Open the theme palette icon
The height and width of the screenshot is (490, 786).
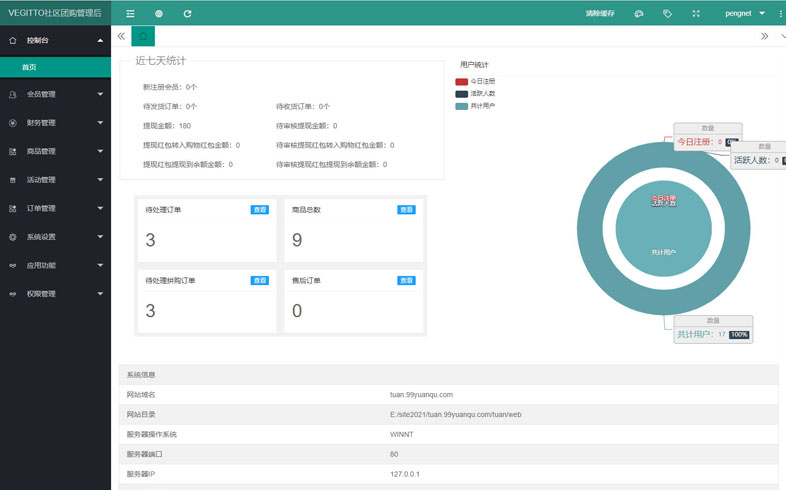[639, 14]
